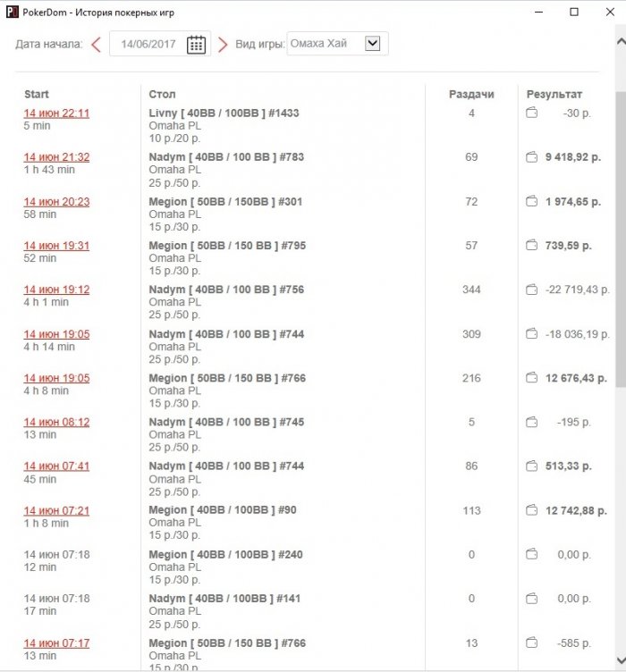Click wallet icon in Megion #240 row
626x672 pixels.
(x=532, y=555)
